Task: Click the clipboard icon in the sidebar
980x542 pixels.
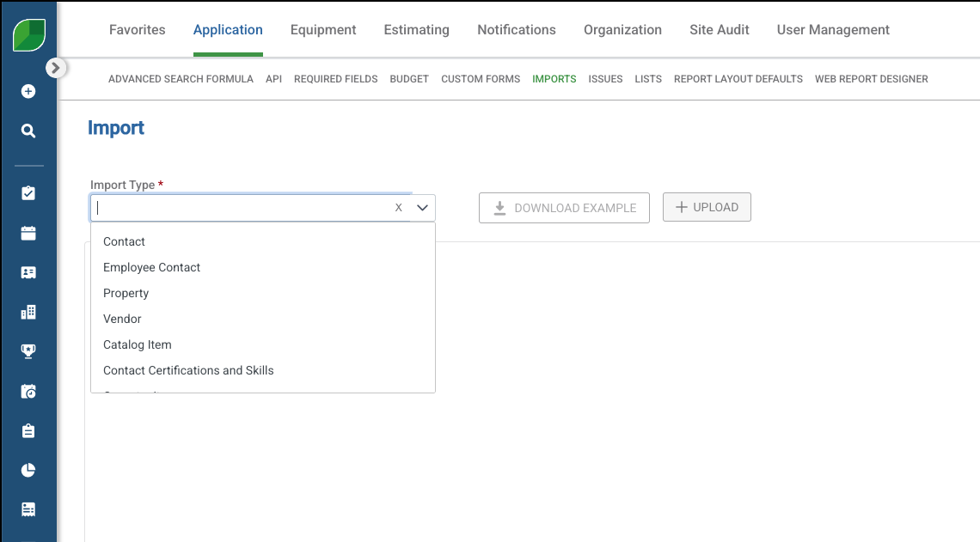Action: tap(28, 430)
